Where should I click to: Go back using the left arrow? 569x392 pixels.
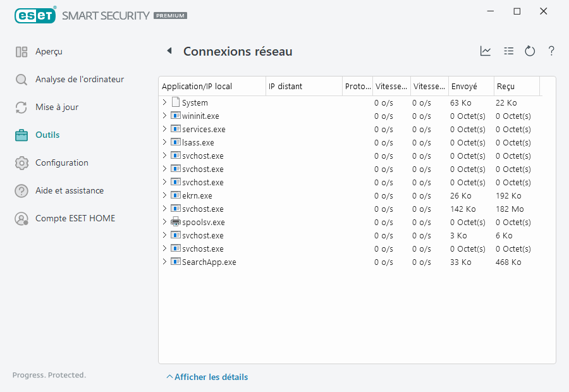pyautogui.click(x=169, y=51)
